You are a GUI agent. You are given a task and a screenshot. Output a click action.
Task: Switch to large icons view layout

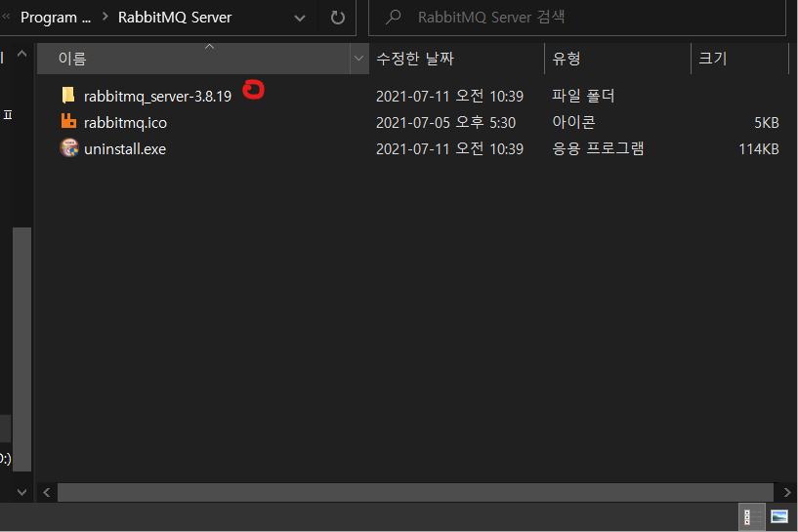[779, 517]
